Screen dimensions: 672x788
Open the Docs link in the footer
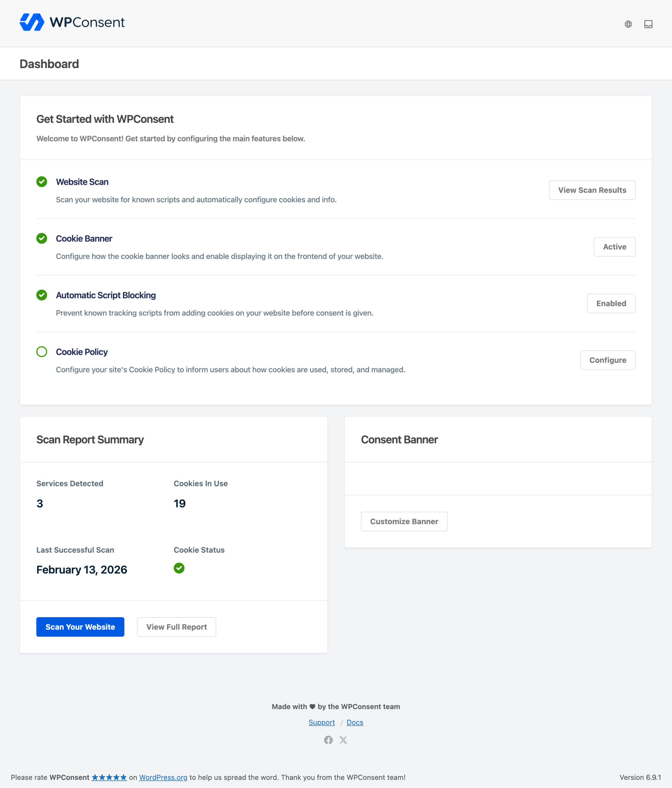[x=355, y=722]
